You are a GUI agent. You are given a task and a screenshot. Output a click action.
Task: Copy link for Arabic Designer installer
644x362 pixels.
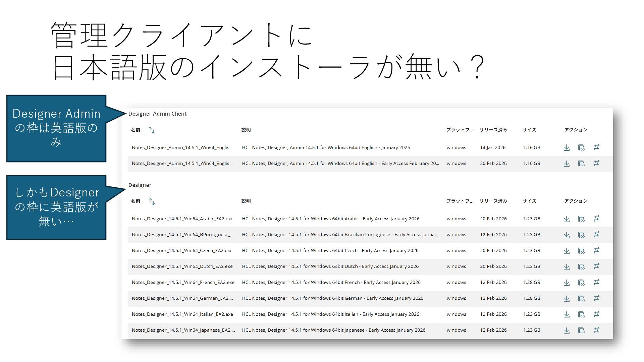(x=581, y=219)
